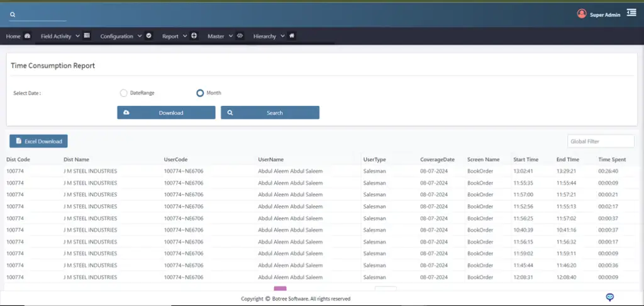Click the search magnifier icon in header

(13, 14)
